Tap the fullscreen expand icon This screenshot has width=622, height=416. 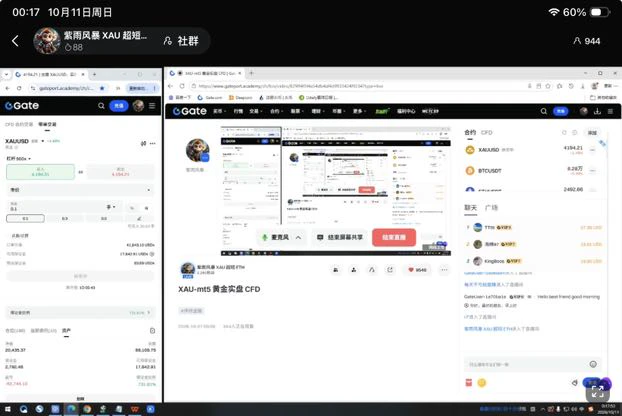597,392
